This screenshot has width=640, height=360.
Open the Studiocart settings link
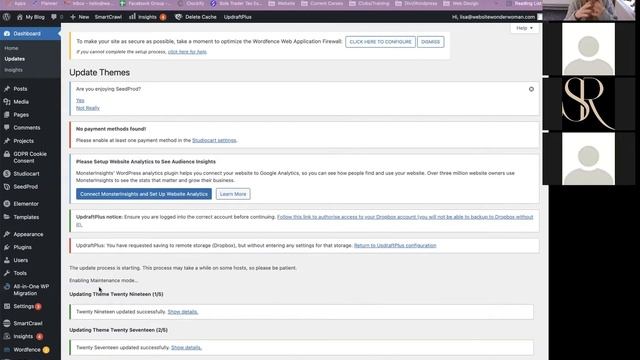[214, 140]
